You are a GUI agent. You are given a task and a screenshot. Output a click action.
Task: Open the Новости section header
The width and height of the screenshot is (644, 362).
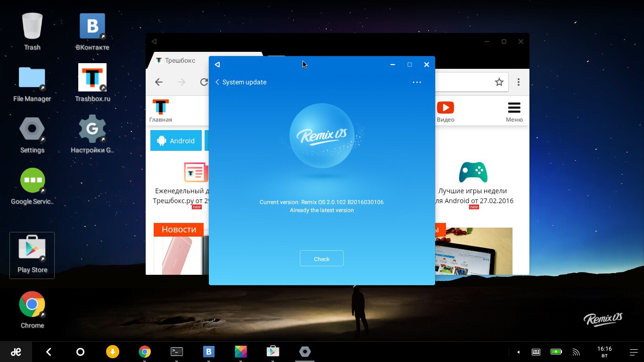click(x=179, y=230)
